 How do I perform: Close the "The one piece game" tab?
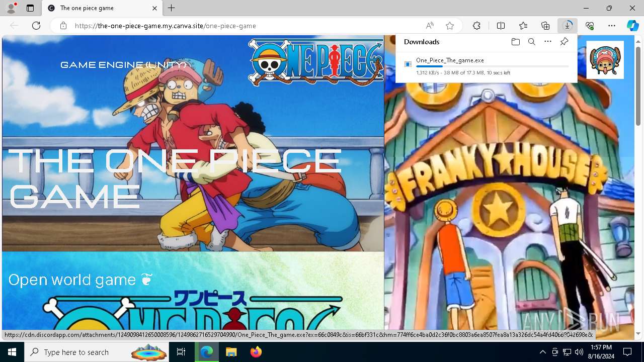coord(155,8)
